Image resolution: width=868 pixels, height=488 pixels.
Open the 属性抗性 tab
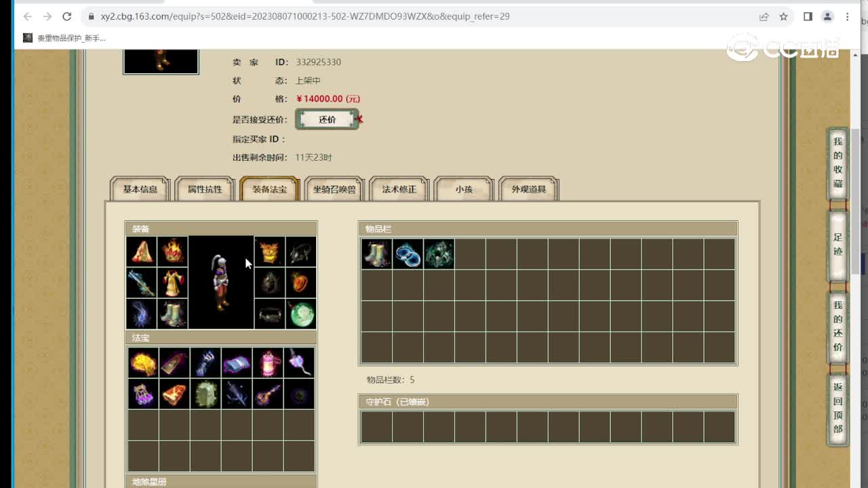click(205, 189)
